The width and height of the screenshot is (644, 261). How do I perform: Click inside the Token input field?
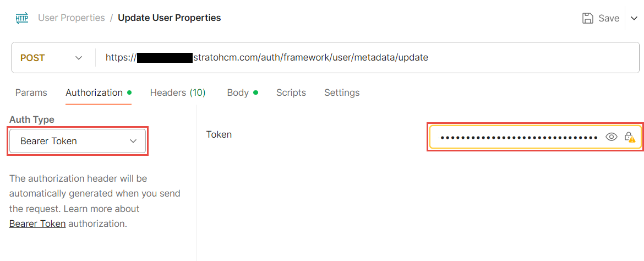pos(517,137)
